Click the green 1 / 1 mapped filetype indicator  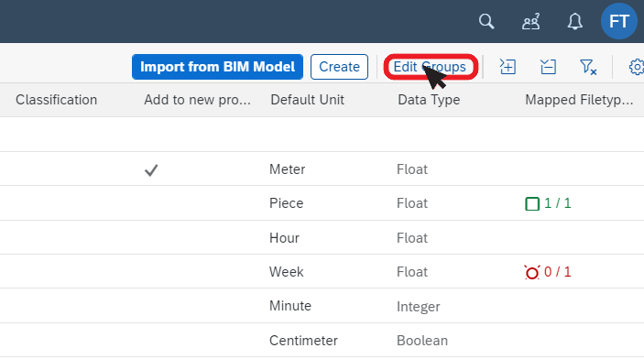point(548,203)
